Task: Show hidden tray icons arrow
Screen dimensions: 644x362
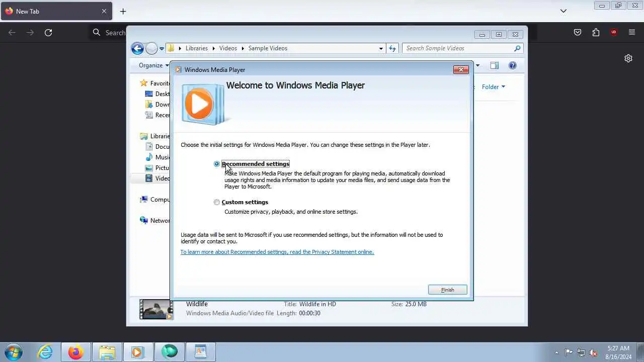Action: pyautogui.click(x=556, y=352)
